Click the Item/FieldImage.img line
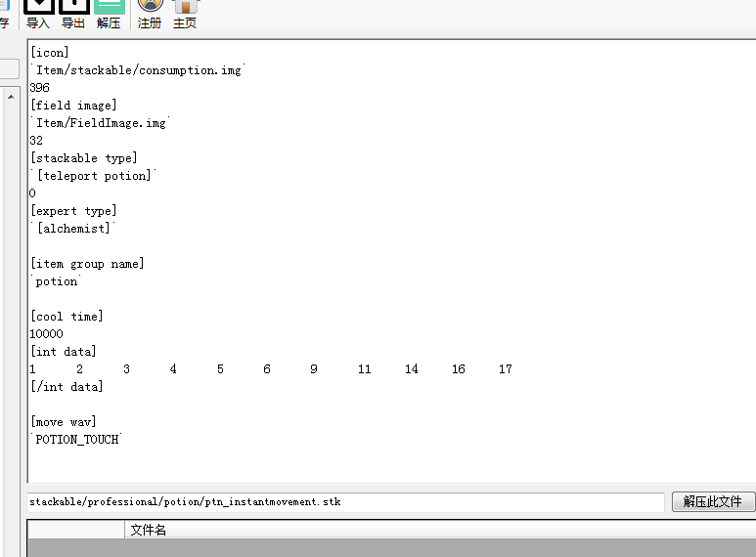This screenshot has width=756, height=557. (101, 123)
